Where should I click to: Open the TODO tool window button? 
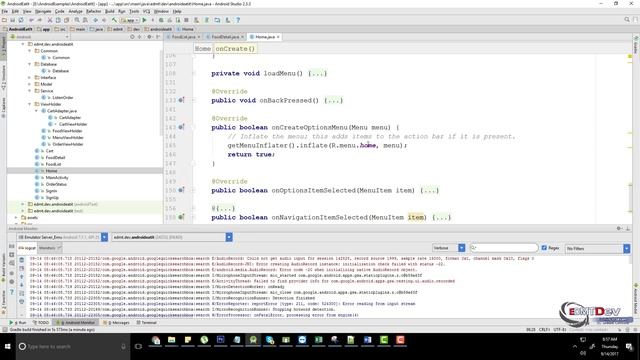(x=41, y=322)
